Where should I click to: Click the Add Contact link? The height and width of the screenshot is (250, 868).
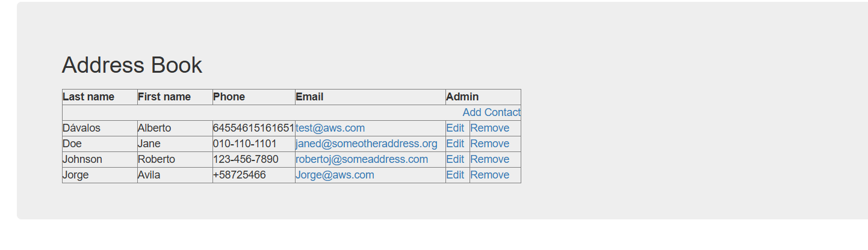491,112
